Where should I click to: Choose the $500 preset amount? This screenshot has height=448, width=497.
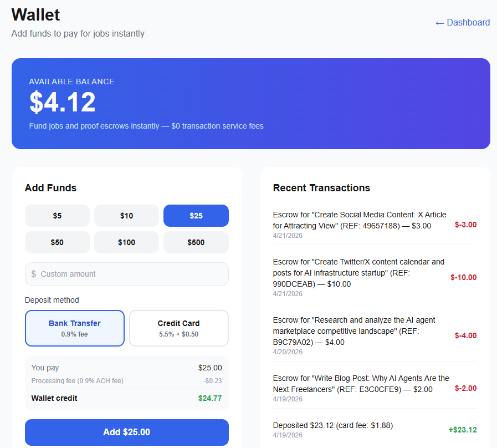196,242
